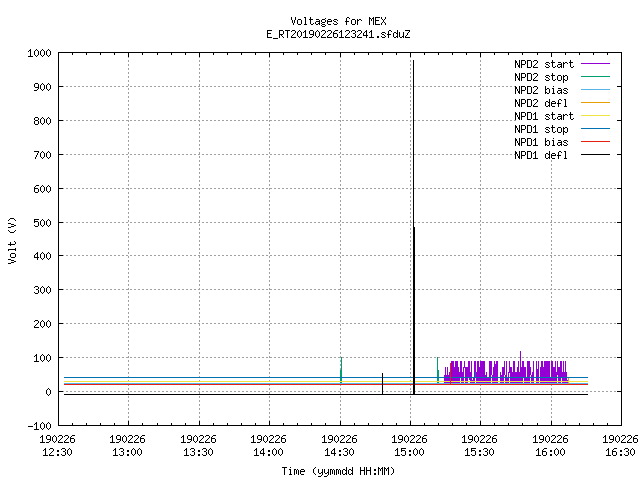The image size is (640, 480).
Task: Click the green NPD2 stop legend line
Action: click(596, 76)
